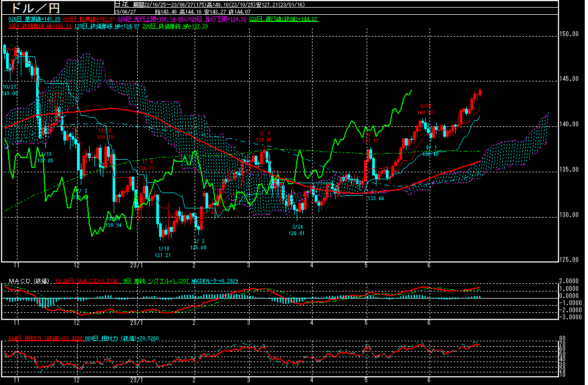This screenshot has height=385, width=588.
Task: Click the 10/27 145.08 annotation
Action: click(10, 90)
